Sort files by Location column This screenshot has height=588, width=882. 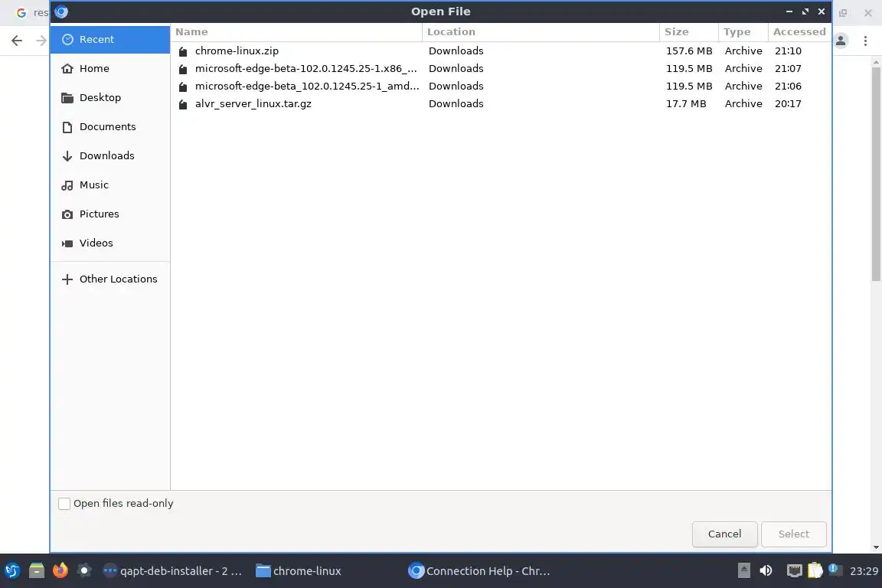(541, 32)
